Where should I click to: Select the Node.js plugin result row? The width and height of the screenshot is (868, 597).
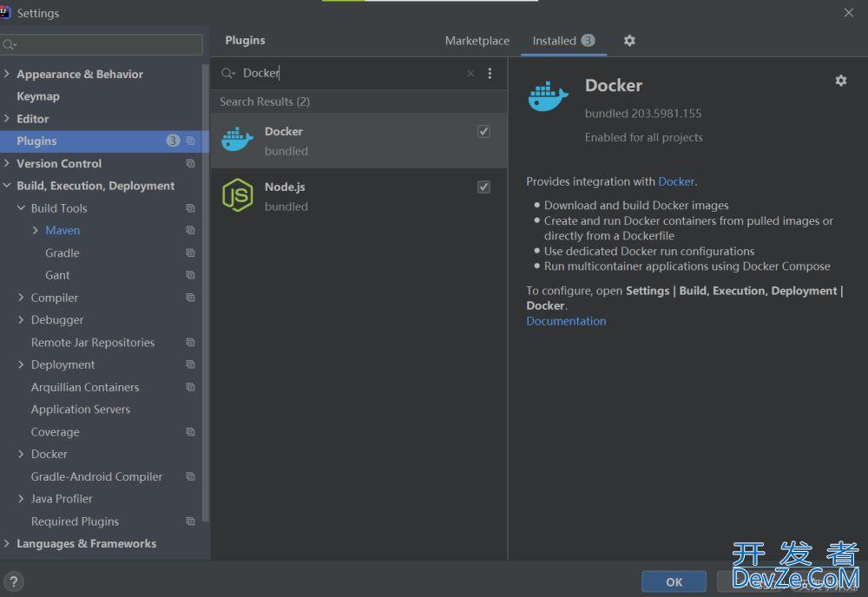tap(358, 196)
